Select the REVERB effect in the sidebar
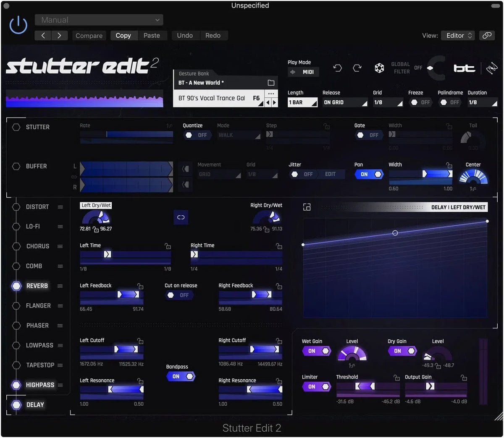Viewport: 504px width, 438px height. 37,286
